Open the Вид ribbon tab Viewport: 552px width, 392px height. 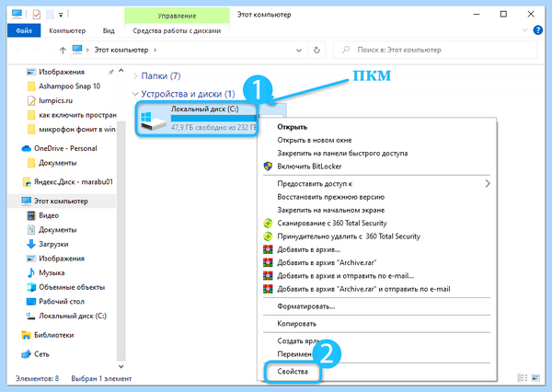pos(109,30)
